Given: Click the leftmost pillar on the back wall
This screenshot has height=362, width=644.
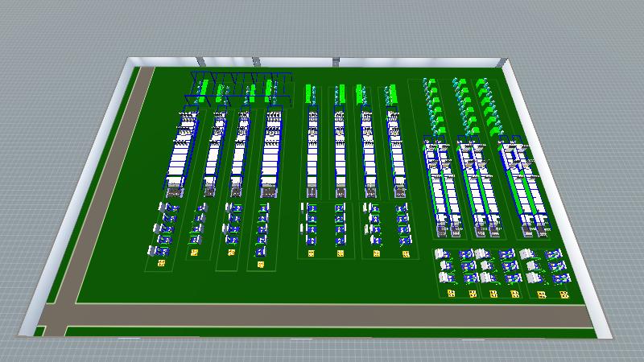Looking at the screenshot, I should [x=202, y=61].
